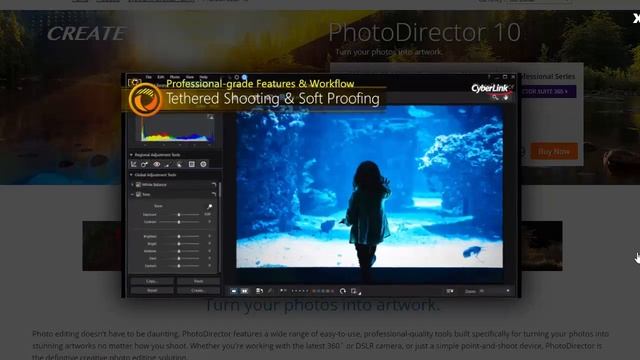
Task: Click the dark thumbnail right of the video
Action: coord(542,246)
